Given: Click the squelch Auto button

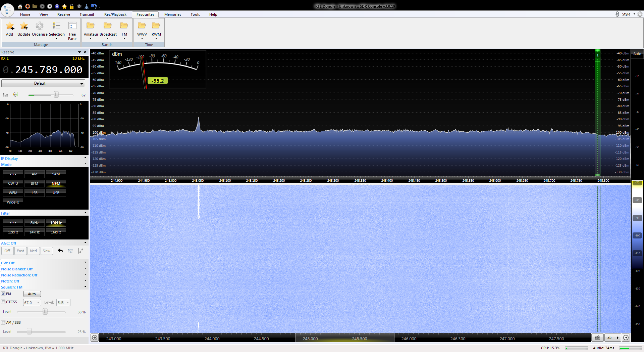Looking at the screenshot, I should tap(32, 294).
